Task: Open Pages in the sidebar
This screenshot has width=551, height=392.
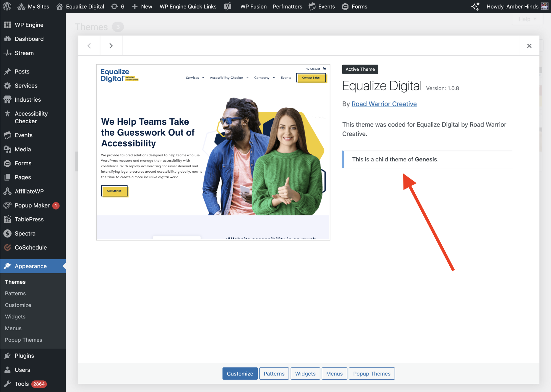Action: pos(33,177)
